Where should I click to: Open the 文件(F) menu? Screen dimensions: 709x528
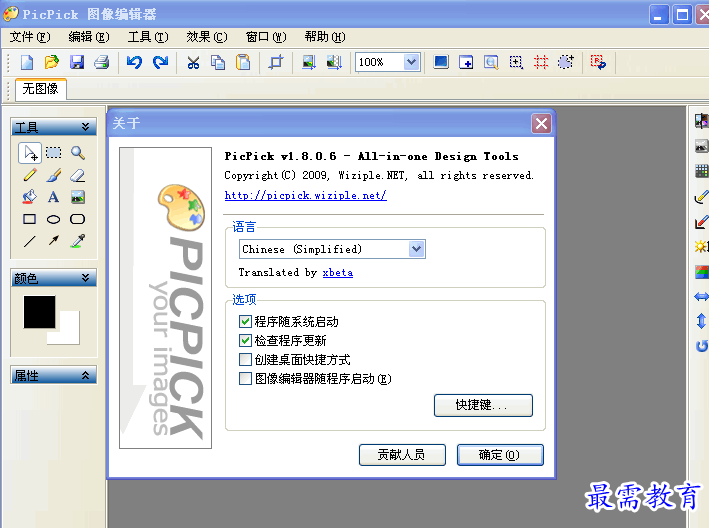click(x=30, y=37)
